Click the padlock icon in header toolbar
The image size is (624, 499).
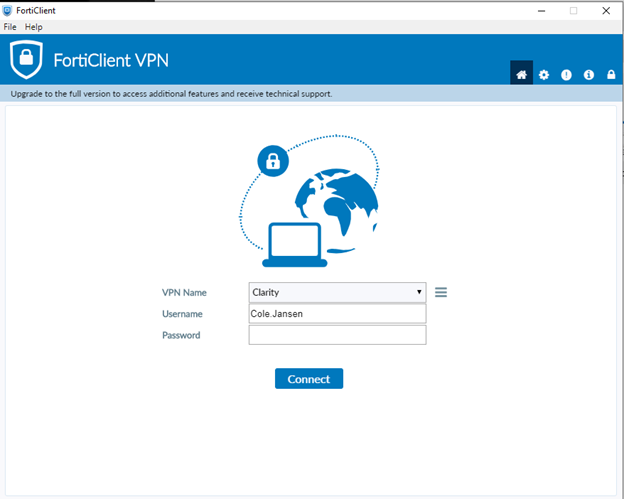pyautogui.click(x=611, y=74)
